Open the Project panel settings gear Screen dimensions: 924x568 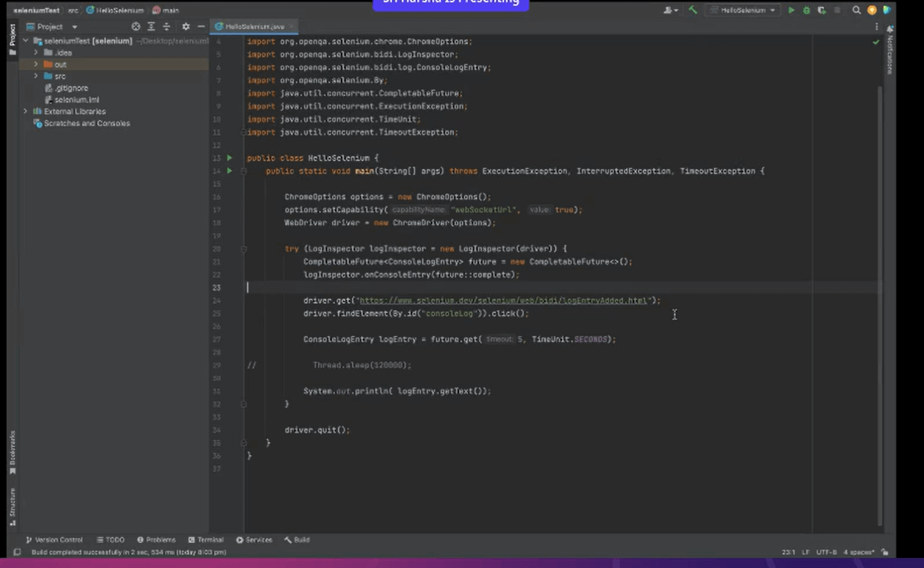tap(185, 26)
